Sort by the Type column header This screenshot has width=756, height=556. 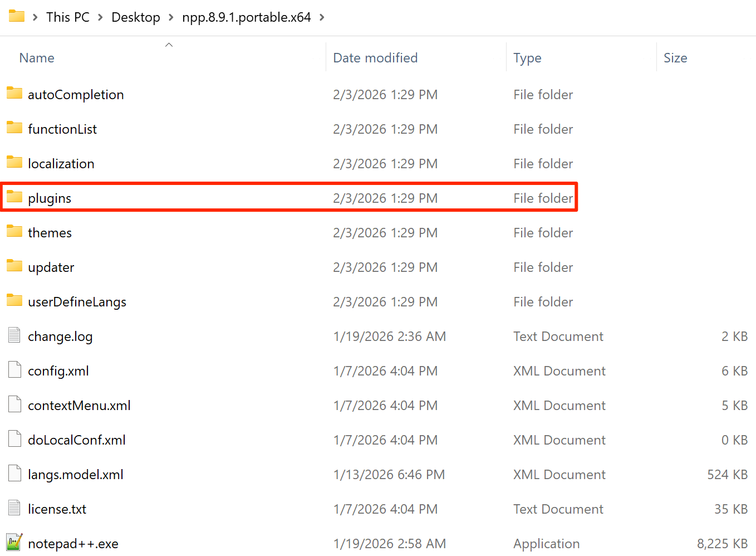click(527, 57)
